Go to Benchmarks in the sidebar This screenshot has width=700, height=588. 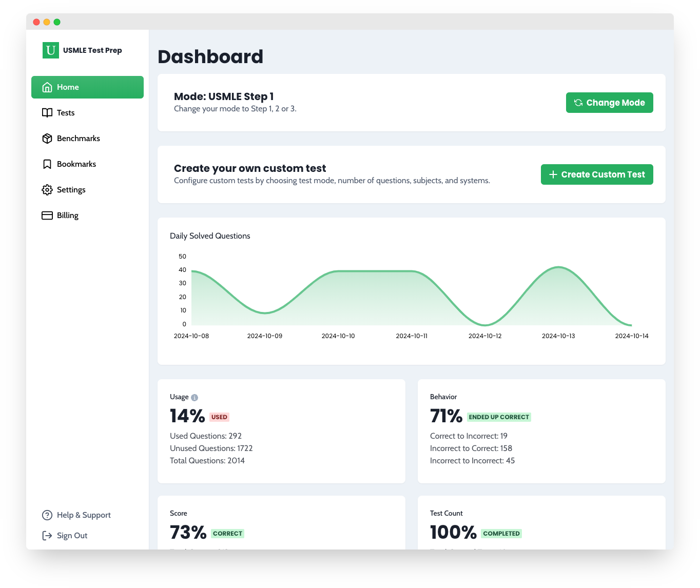click(x=78, y=139)
